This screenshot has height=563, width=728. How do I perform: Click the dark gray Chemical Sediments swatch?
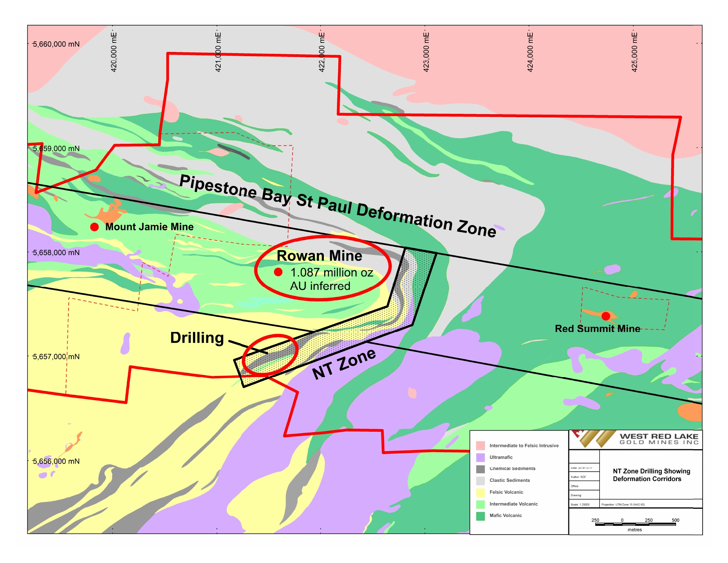click(x=480, y=469)
